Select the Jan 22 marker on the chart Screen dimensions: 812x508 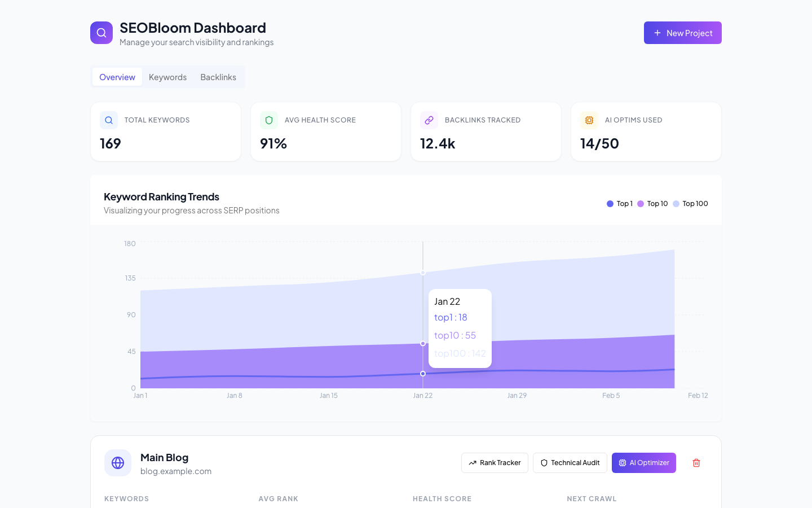click(423, 344)
